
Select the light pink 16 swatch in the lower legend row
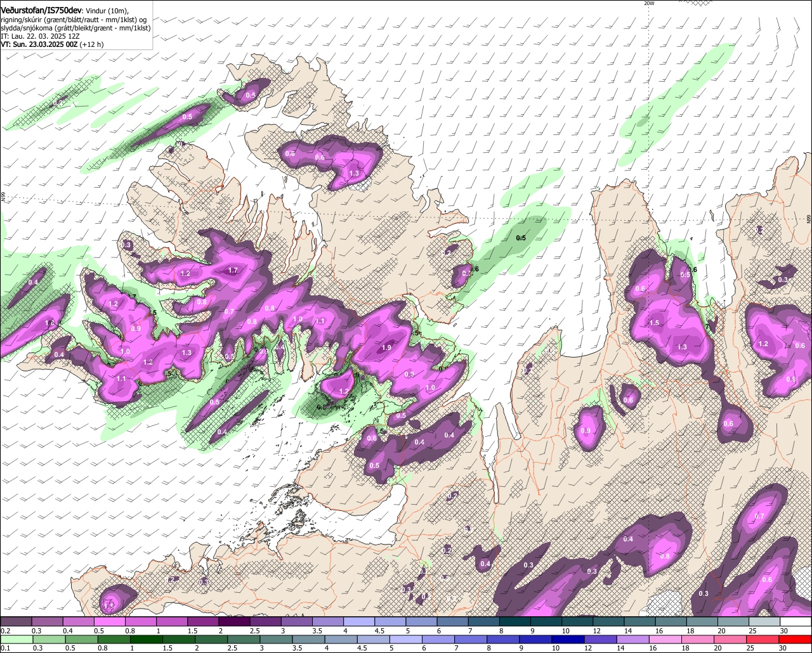(x=666, y=639)
